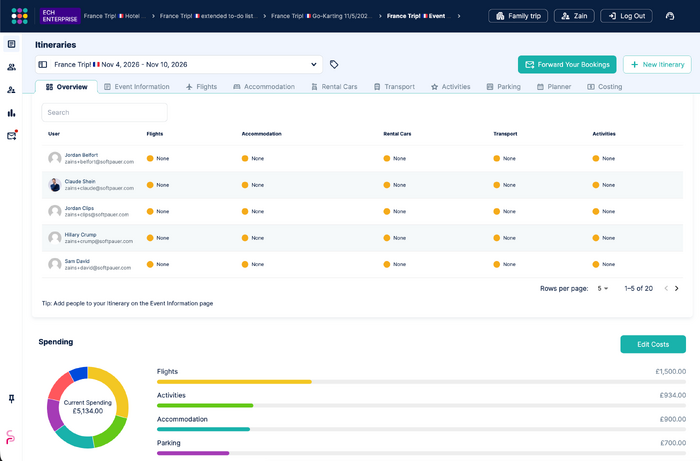Open the Rental Cars tab
This screenshot has width=700, height=461.
click(x=334, y=87)
